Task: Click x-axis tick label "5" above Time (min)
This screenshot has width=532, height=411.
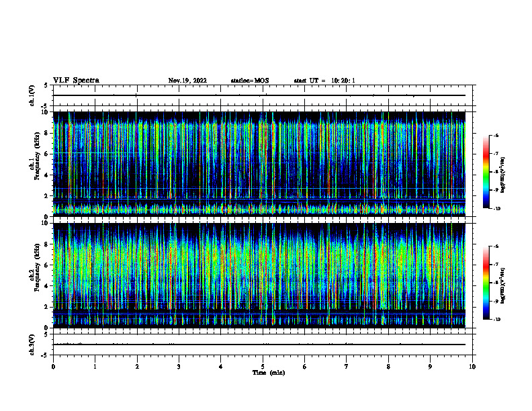Action: click(263, 367)
